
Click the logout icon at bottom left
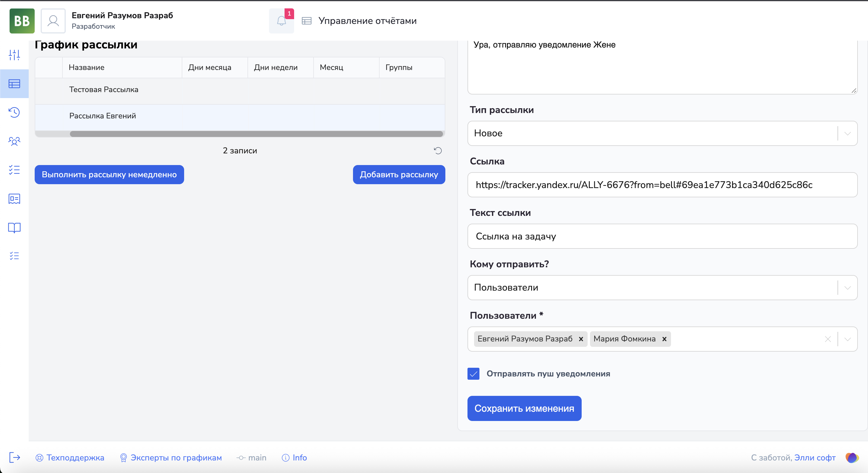click(x=14, y=457)
